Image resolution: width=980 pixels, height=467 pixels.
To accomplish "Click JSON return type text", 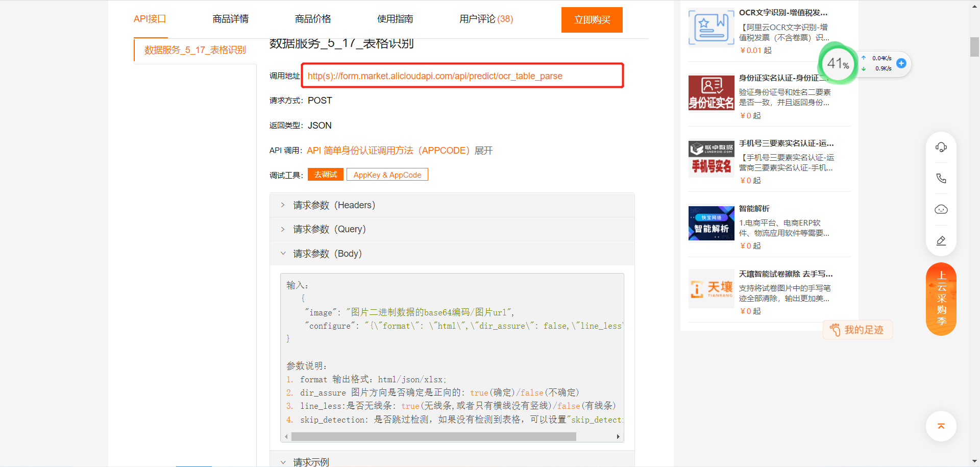I will click(x=320, y=126).
